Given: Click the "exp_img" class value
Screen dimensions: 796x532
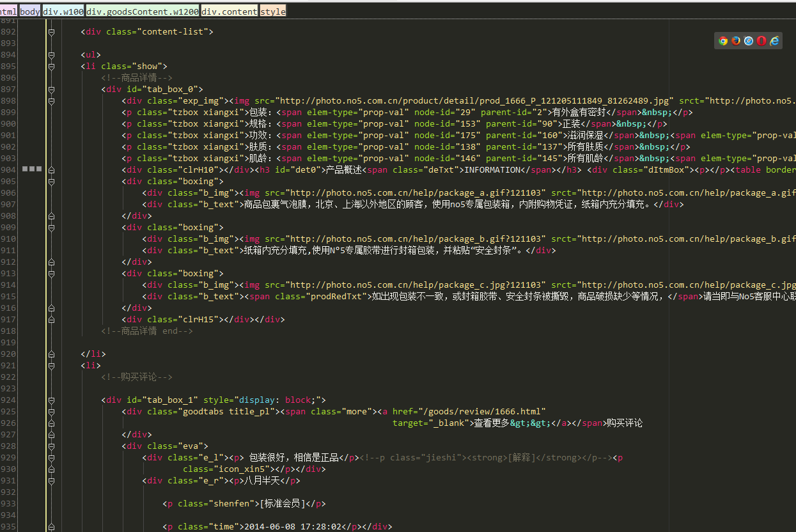Looking at the screenshot, I should coord(201,101).
